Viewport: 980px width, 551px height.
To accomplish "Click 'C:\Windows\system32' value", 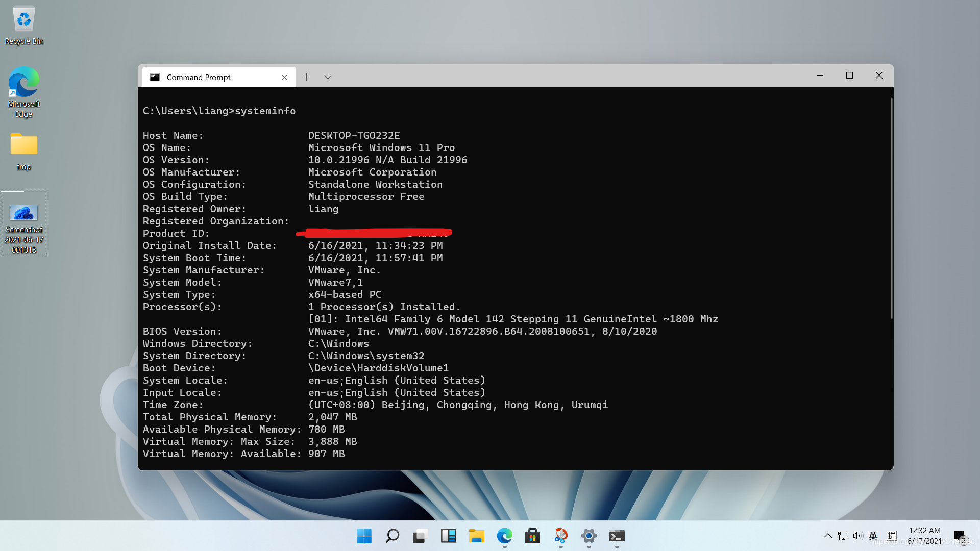I will click(x=366, y=356).
